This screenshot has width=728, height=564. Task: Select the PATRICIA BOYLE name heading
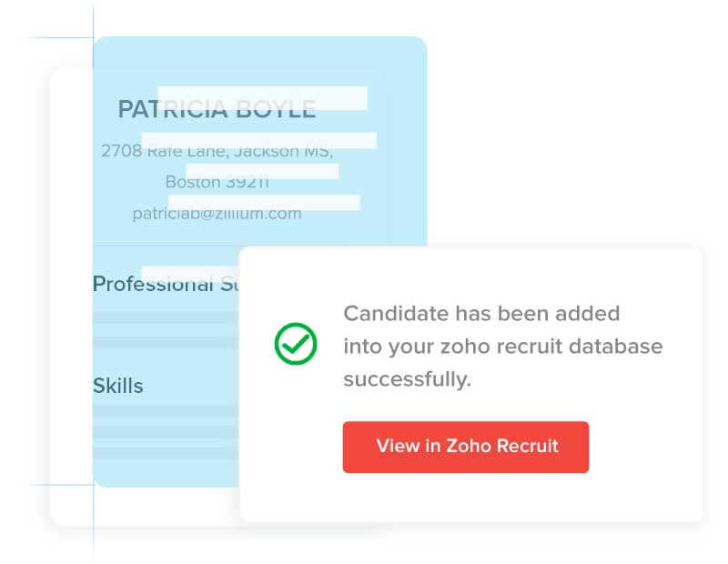(x=217, y=110)
